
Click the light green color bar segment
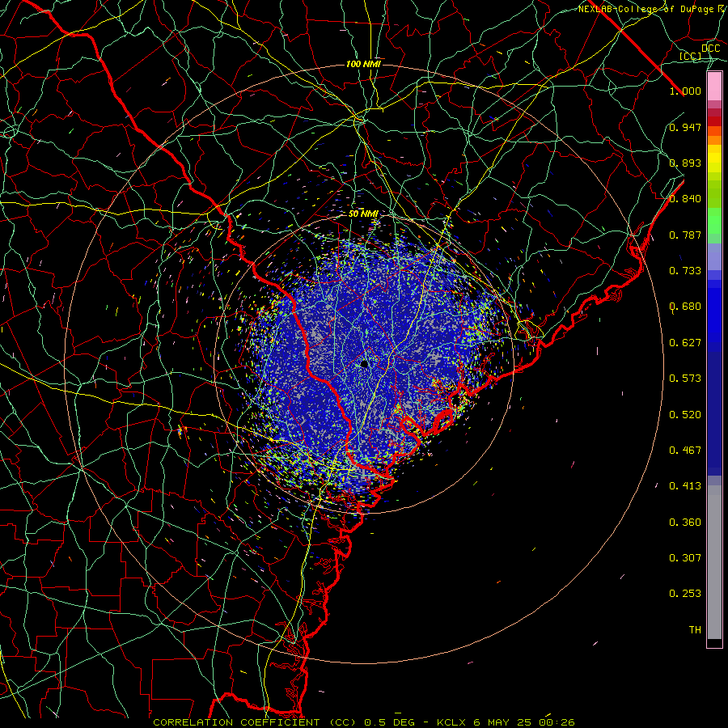tap(714, 221)
